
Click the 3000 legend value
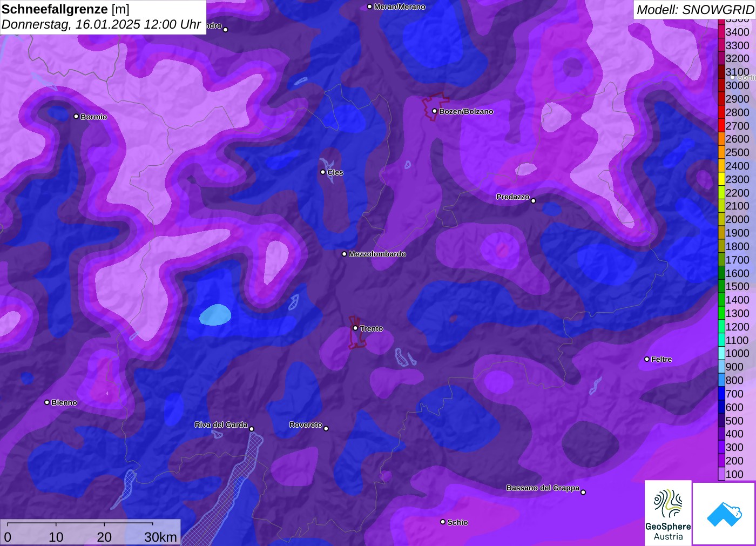coord(738,85)
